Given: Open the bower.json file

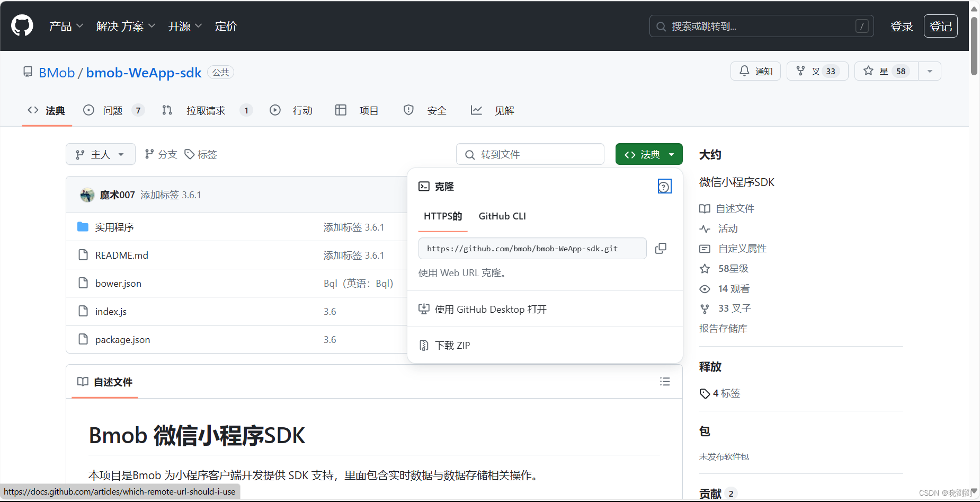Looking at the screenshot, I should (118, 283).
